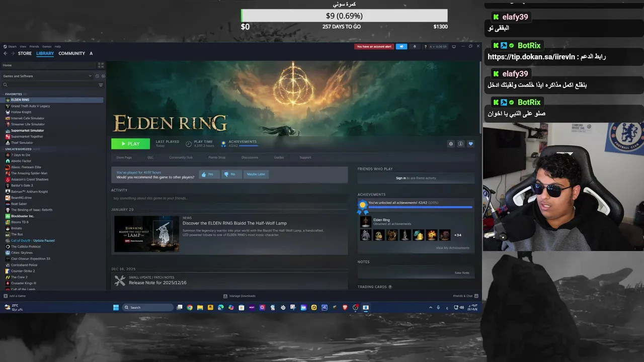Go back with the Steam back arrow
The height and width of the screenshot is (362, 644).
[x=6, y=53]
